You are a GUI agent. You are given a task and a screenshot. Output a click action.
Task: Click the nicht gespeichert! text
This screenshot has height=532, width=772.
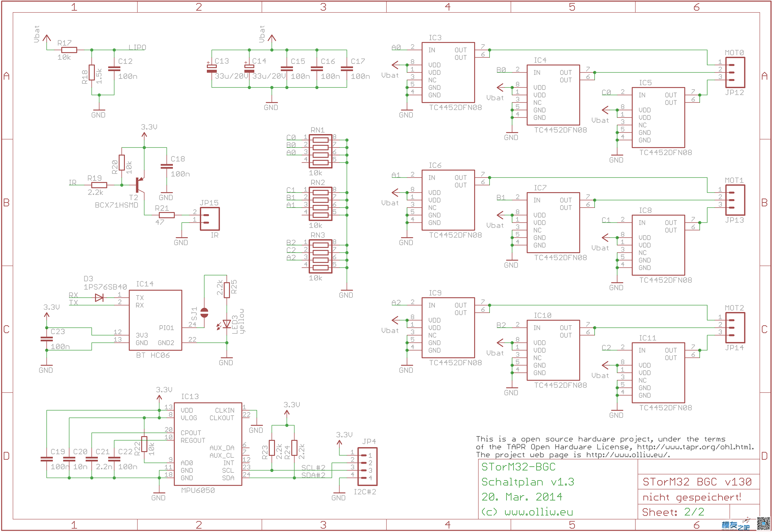pos(692,497)
